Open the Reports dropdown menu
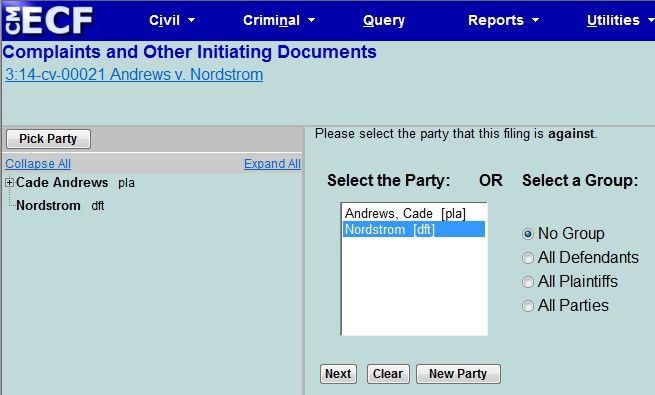The width and height of the screenshot is (655, 395). pyautogui.click(x=503, y=20)
